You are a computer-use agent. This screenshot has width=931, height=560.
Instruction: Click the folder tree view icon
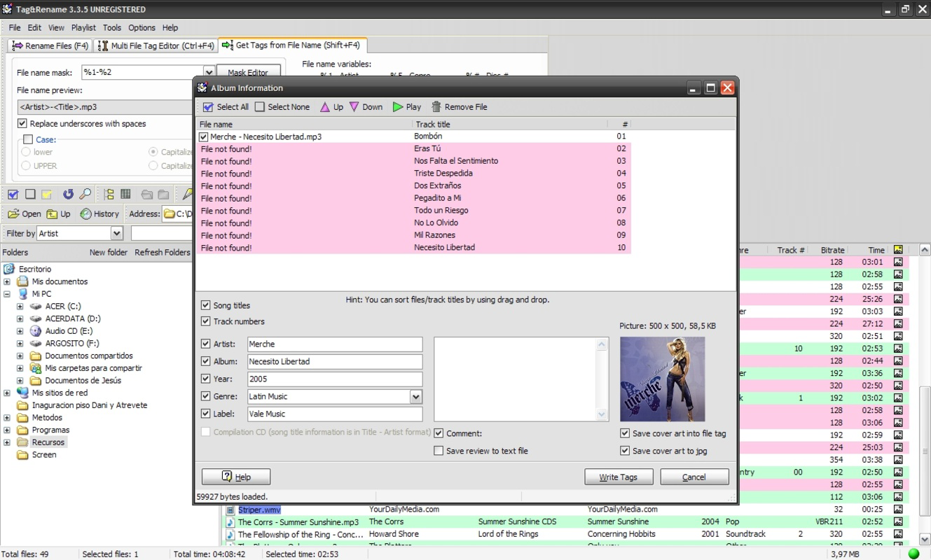[109, 195]
